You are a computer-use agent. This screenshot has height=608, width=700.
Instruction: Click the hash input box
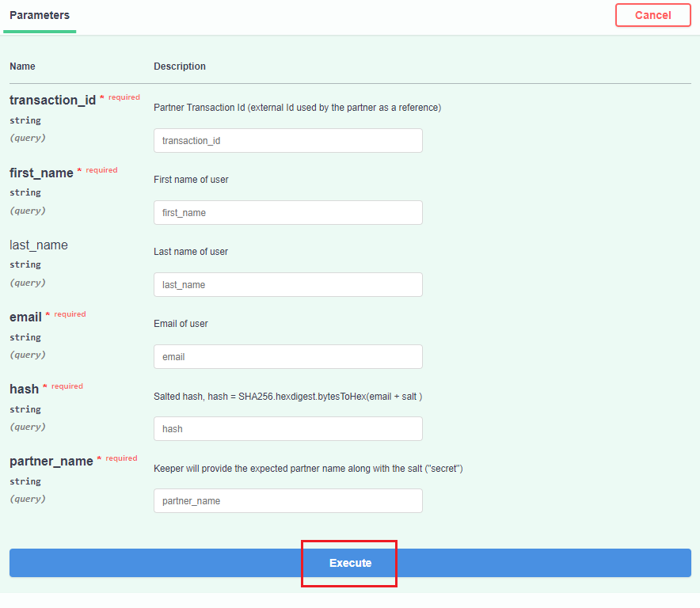pos(287,429)
